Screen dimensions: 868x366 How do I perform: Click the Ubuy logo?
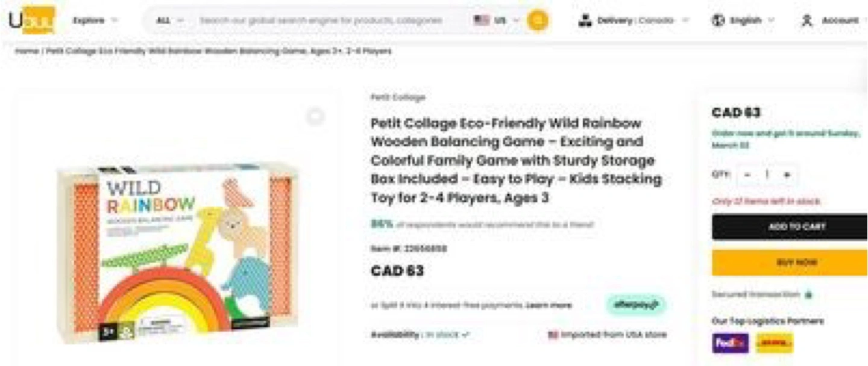tap(32, 20)
